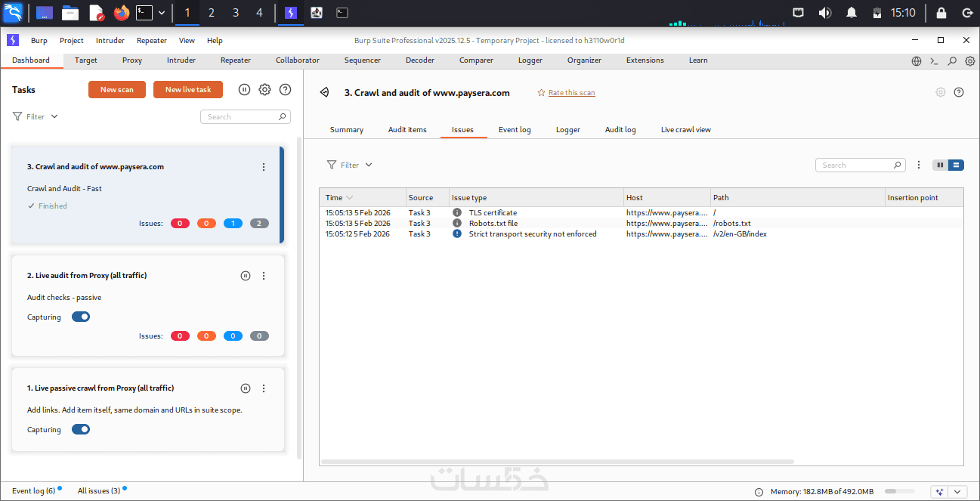Open the Burp browser globe icon
Screen dimensions: 980x501
click(917, 61)
